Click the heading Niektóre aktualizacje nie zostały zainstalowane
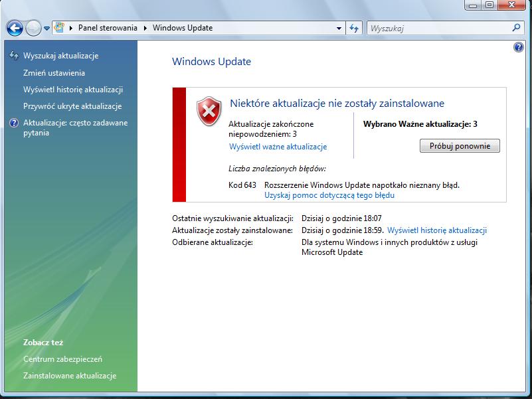532x399 pixels. click(337, 103)
